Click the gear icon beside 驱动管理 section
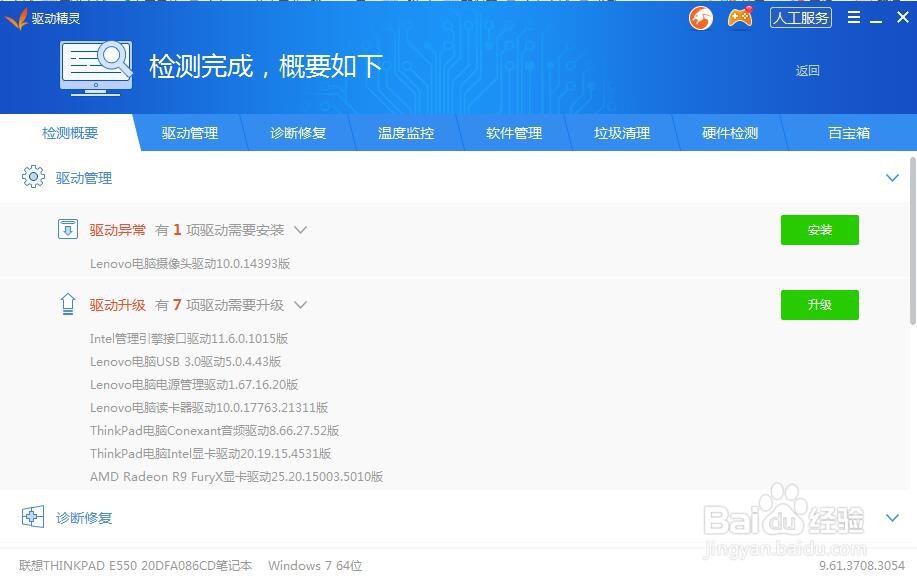The height and width of the screenshot is (581, 917). tap(33, 177)
